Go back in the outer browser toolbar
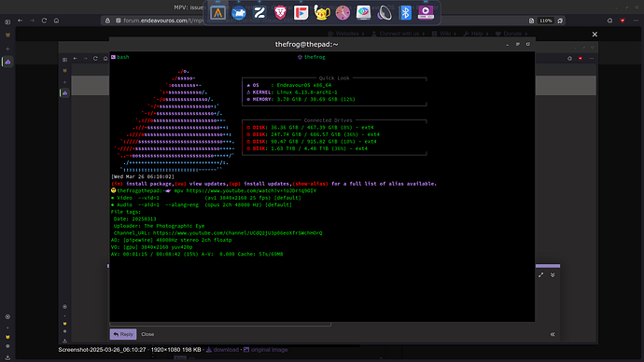Image resolution: width=644 pixels, height=362 pixels. (20, 21)
